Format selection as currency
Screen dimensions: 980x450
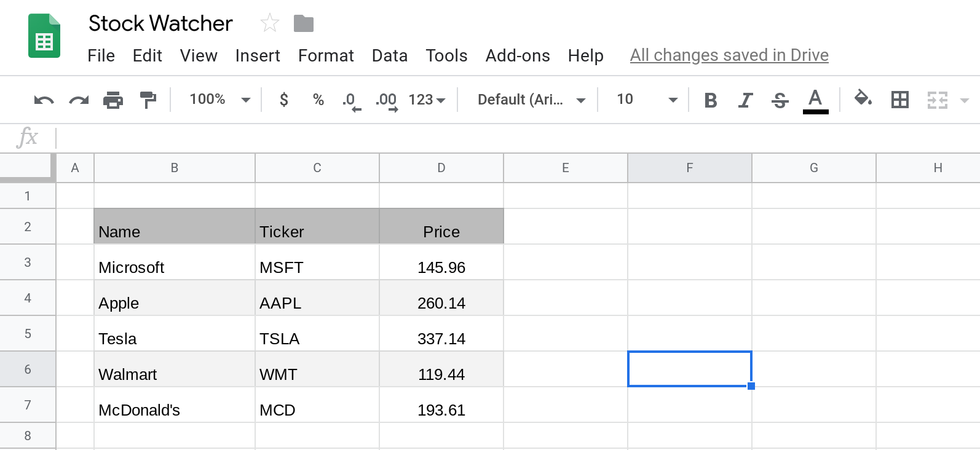[x=283, y=100]
